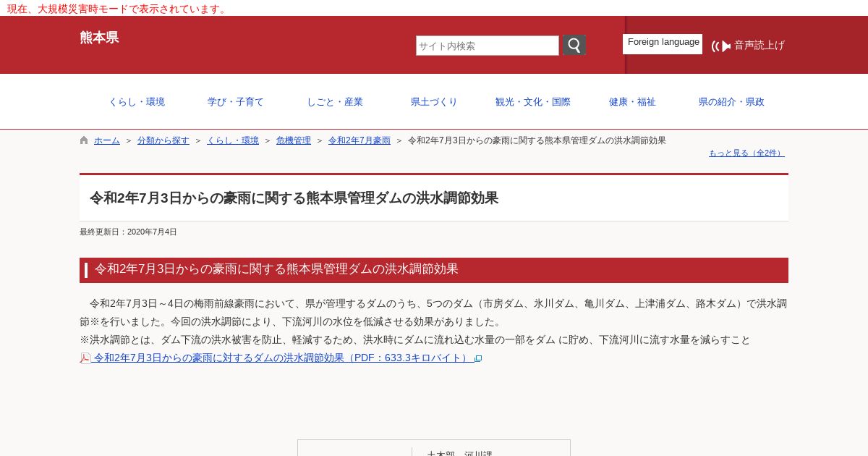Open the くらし・環境 menu
This screenshot has width=868, height=456.
[137, 102]
